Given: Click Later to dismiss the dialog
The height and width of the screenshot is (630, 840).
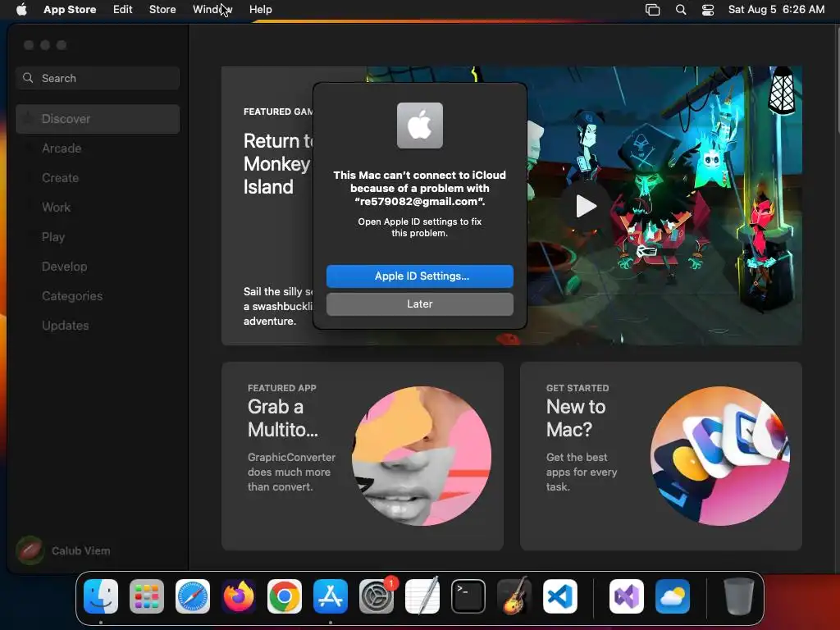Looking at the screenshot, I should (x=419, y=304).
